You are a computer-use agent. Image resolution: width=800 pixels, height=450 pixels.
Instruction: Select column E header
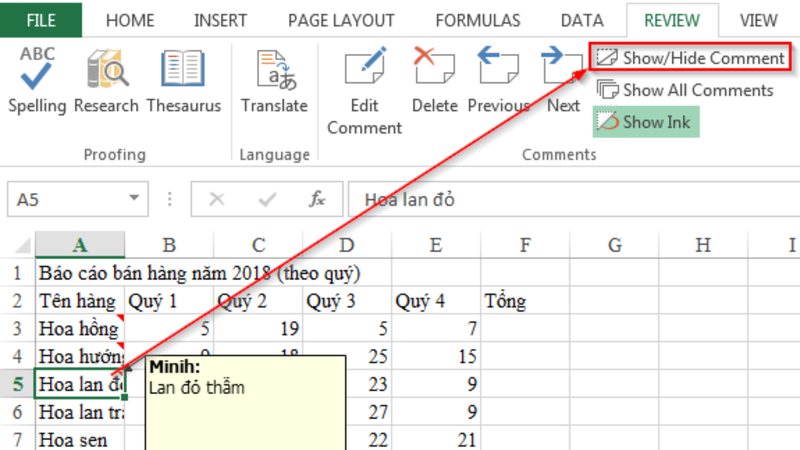click(x=436, y=245)
